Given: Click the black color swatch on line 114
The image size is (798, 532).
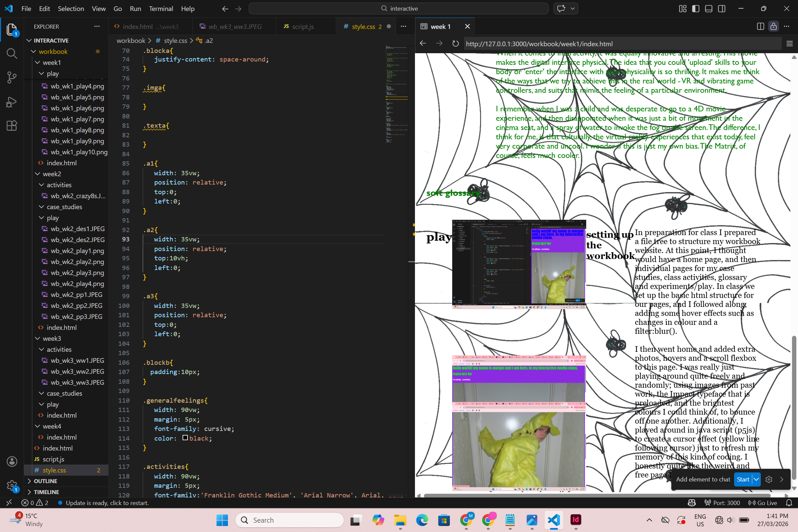Looking at the screenshot, I should point(185,438).
